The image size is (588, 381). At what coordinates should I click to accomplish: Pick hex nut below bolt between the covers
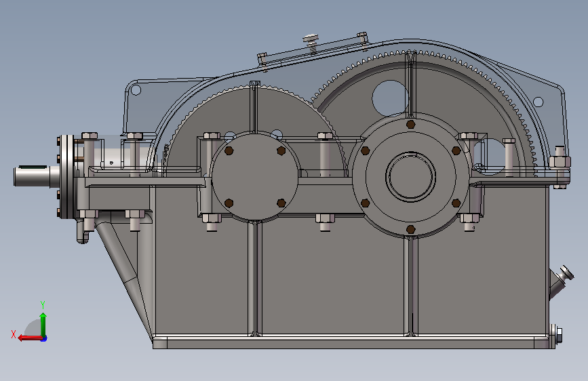(x=325, y=218)
